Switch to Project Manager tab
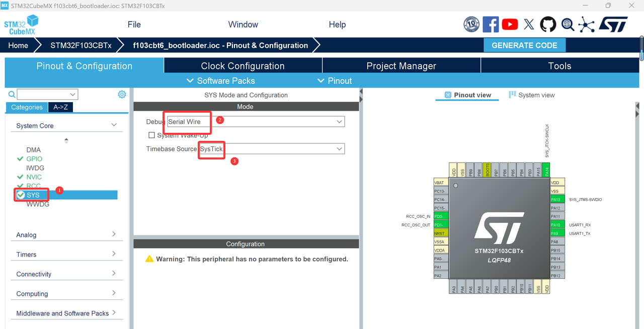This screenshot has height=329, width=644. [x=401, y=66]
